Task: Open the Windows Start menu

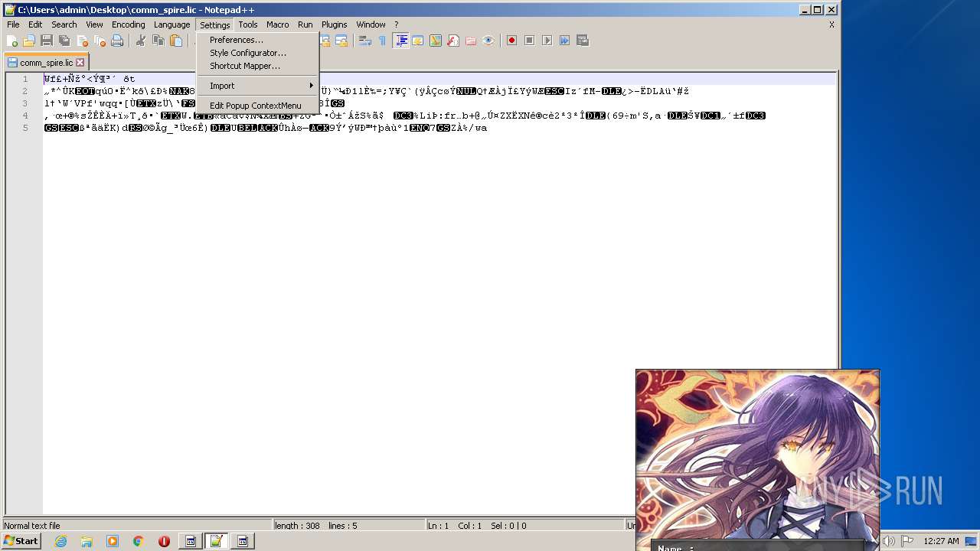Action: [21, 541]
